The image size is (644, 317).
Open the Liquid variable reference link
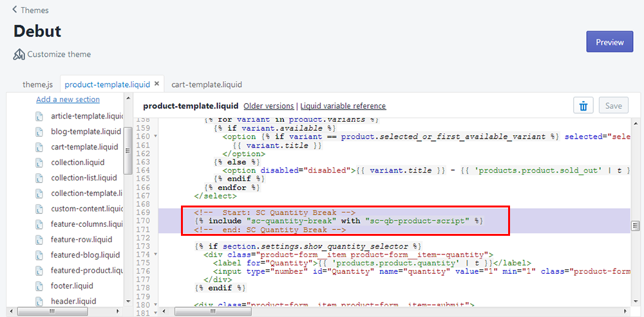point(343,106)
